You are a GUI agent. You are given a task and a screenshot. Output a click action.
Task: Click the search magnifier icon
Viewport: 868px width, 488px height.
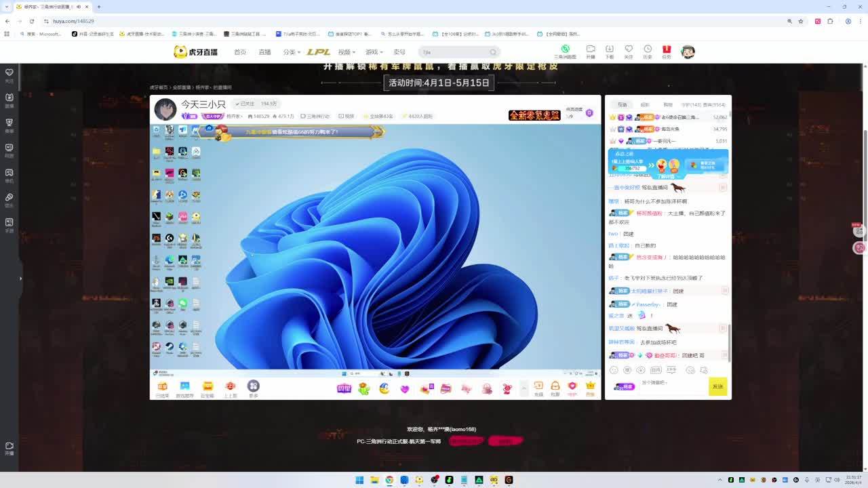(493, 52)
